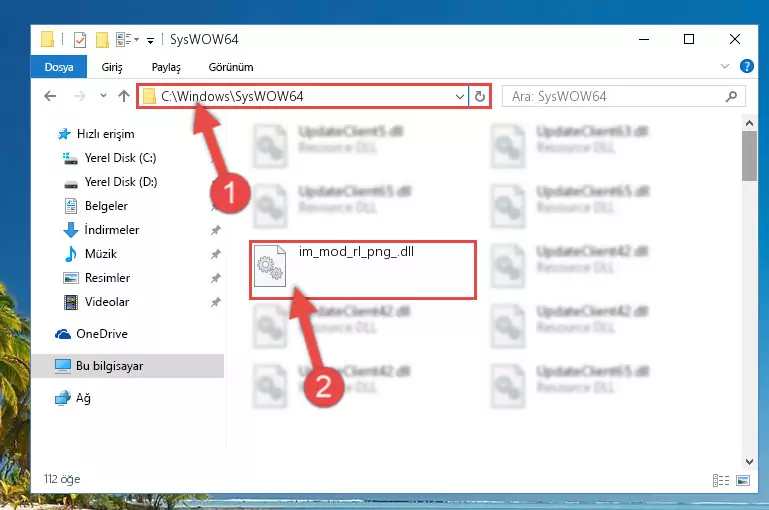Click the search magnifier icon
This screenshot has height=510, width=769.
click(731, 97)
